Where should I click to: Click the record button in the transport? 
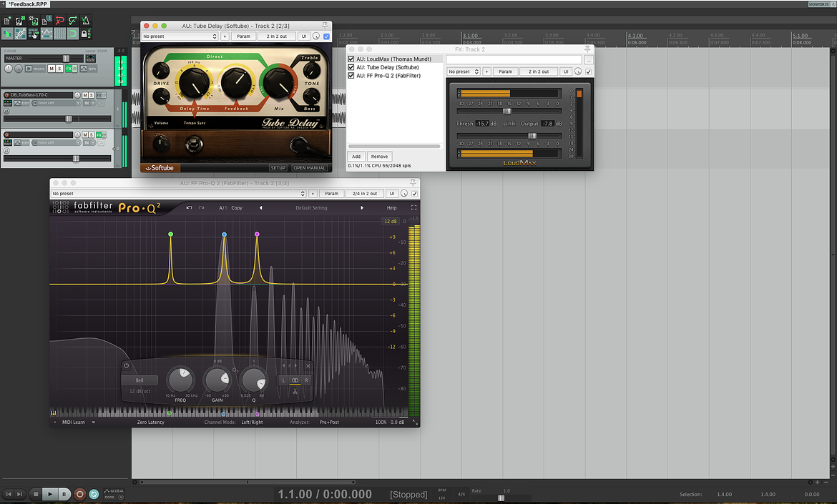(79, 494)
